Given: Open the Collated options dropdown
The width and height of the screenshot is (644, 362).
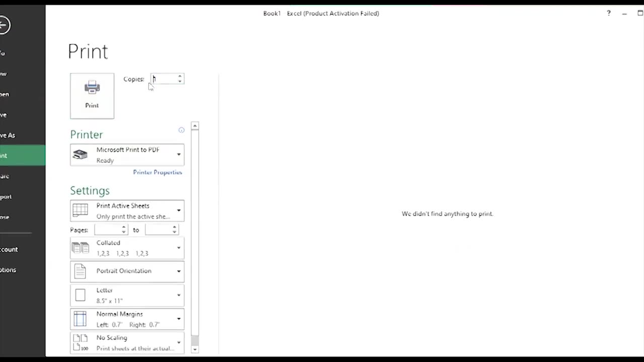Looking at the screenshot, I should (127, 248).
